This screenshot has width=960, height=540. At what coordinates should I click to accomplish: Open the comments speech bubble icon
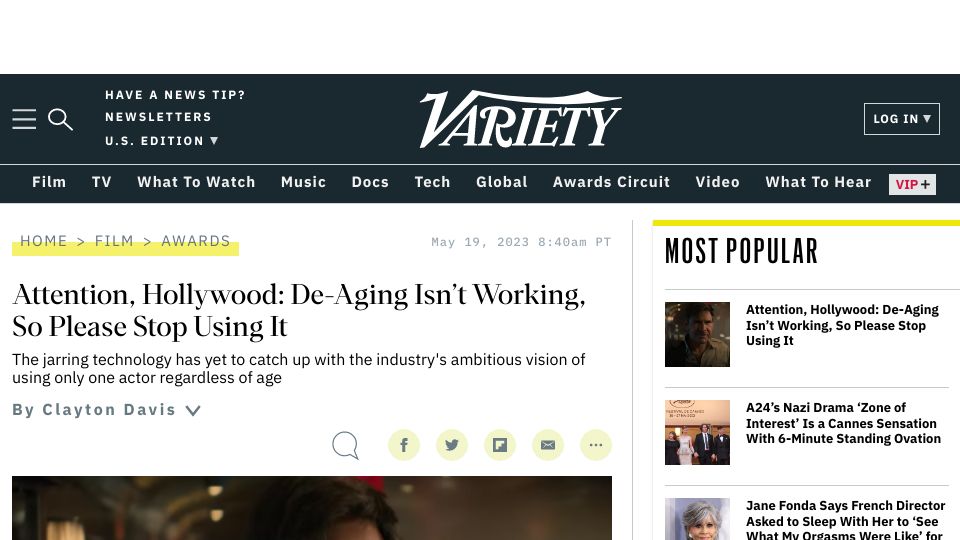[x=345, y=445]
